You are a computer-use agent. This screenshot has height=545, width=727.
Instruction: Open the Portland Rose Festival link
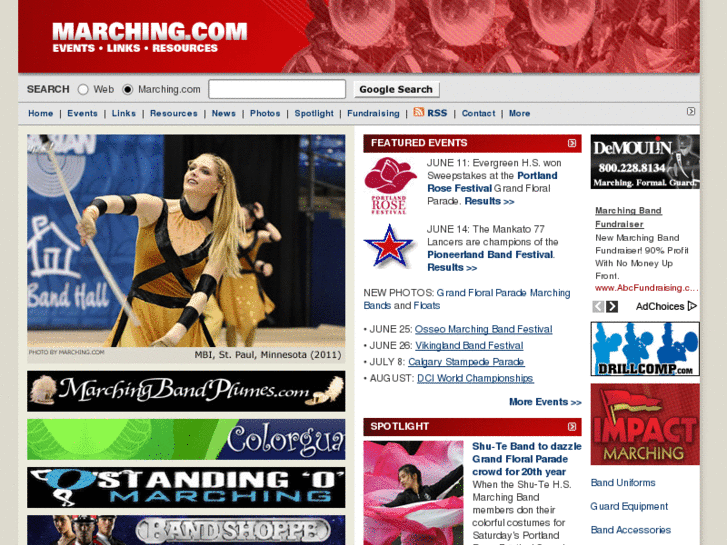point(491,182)
